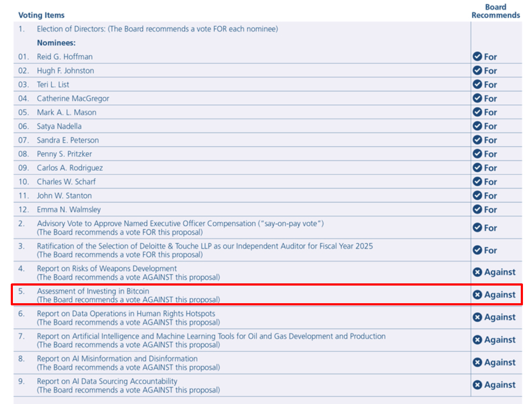Select the checkmark icon for John W. Stanton
This screenshot has width=532, height=404.
click(x=477, y=196)
